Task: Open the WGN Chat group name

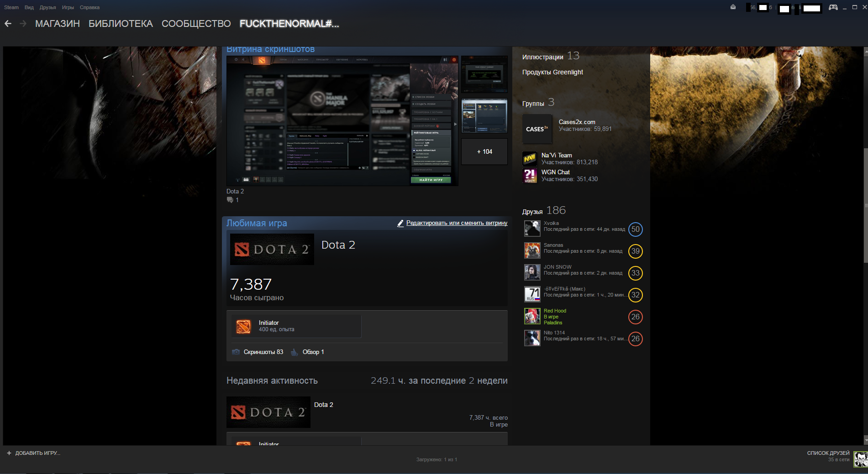Action: 556,172
